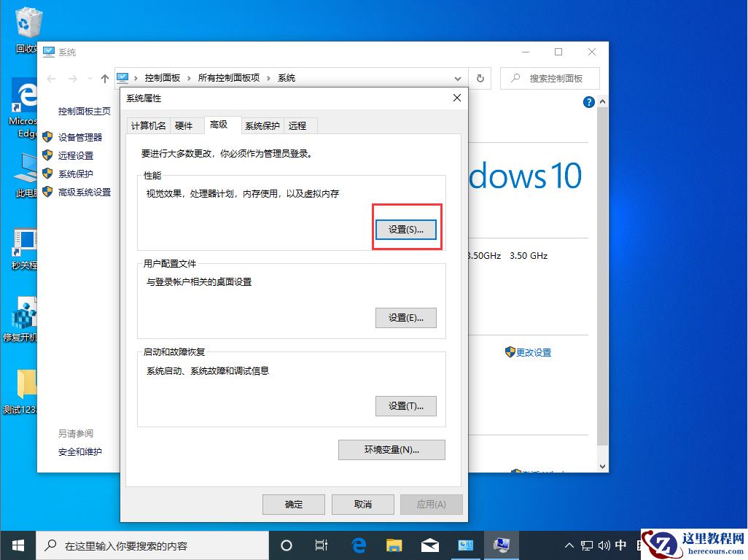Open 设备管理器 from the left sidebar
This screenshot has width=748, height=560.
[80, 137]
